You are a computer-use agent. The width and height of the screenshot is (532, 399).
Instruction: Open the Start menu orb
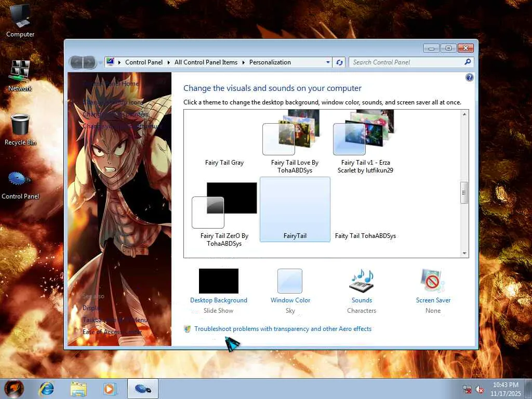coord(14,389)
